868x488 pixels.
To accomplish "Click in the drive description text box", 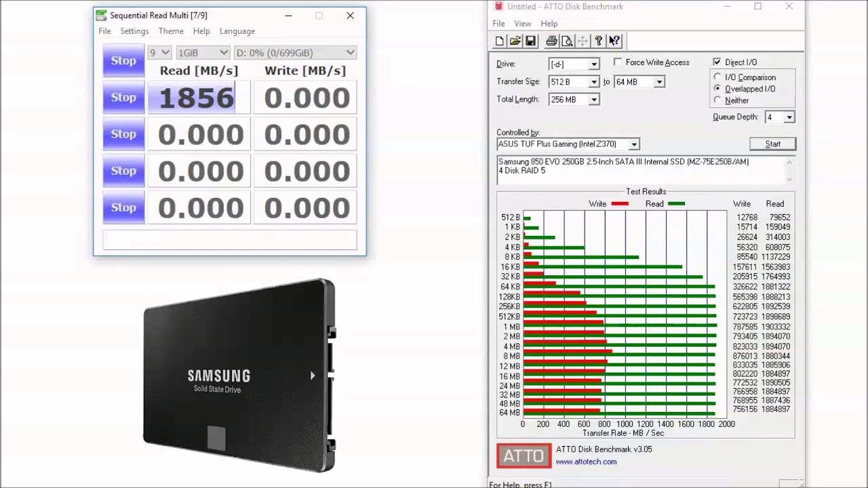I will 646,170.
